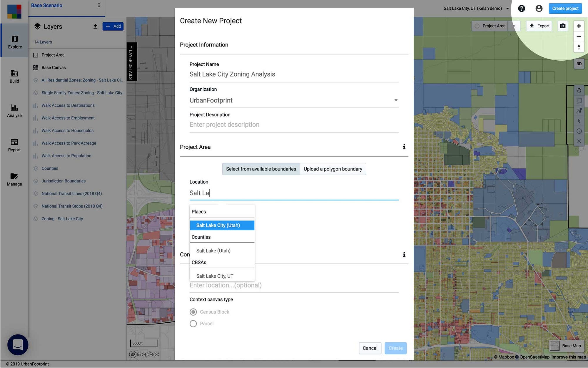Switch to the Analyze sidebar section

point(14,111)
